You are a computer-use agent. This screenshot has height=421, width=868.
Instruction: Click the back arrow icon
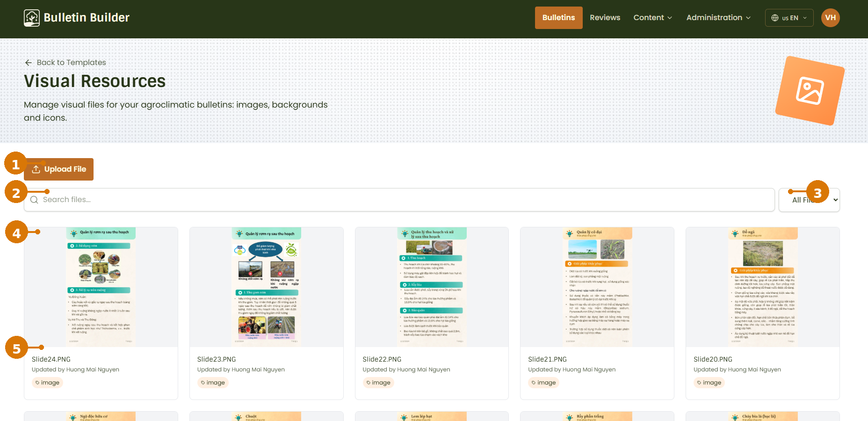pyautogui.click(x=29, y=63)
